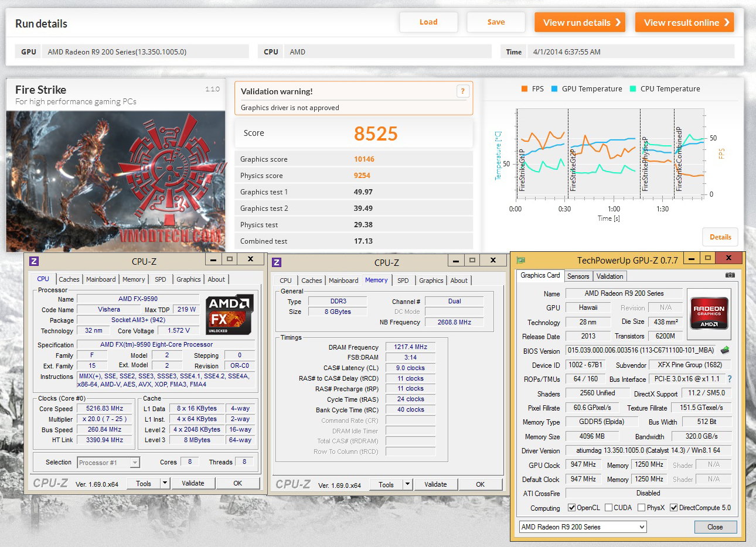
Task: Click the GPU field in Run details
Action: pyautogui.click(x=145, y=52)
